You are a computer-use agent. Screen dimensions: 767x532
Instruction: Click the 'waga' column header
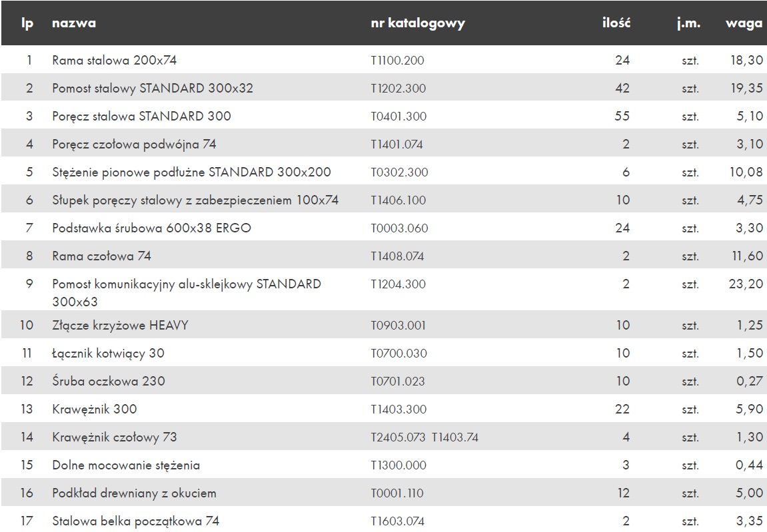pos(744,23)
